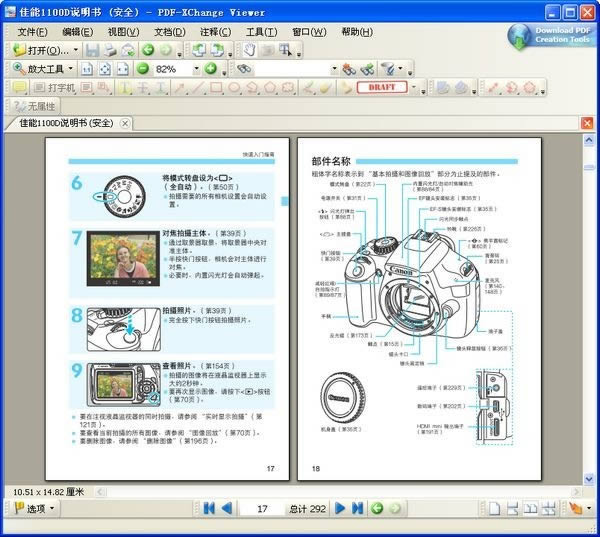600x537 pixels.
Task: Click the DRAFT stamp button
Action: pos(382,87)
